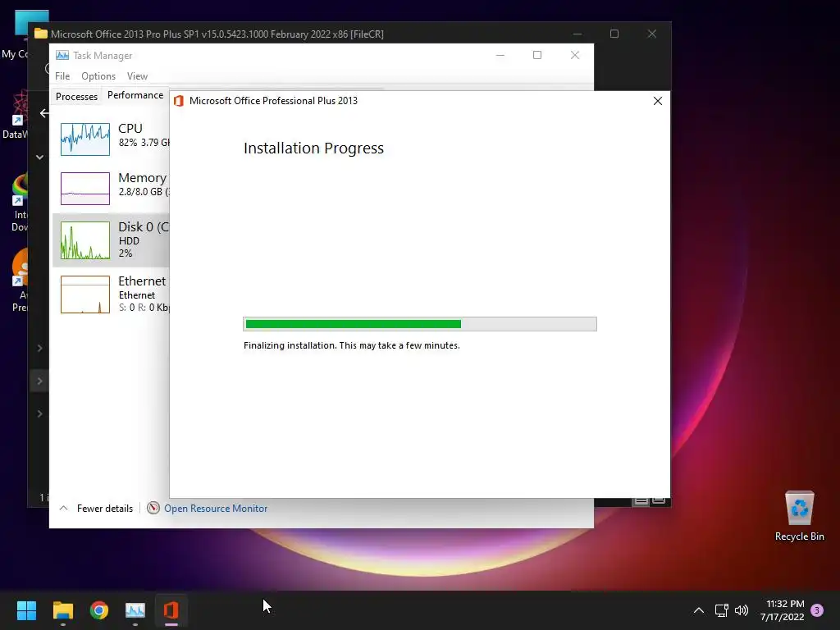Open the network status tray icon
The width and height of the screenshot is (840, 630).
(721, 610)
